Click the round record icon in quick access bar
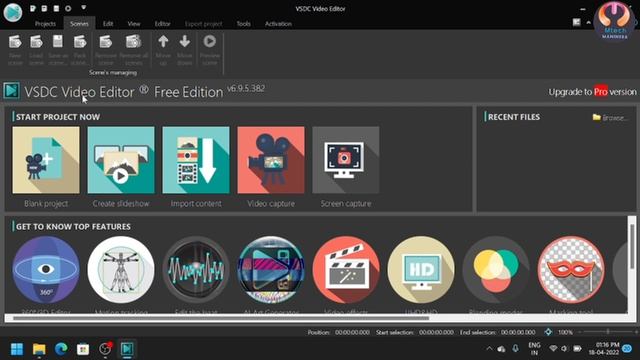This screenshot has height=360, width=640. pos(68,8)
